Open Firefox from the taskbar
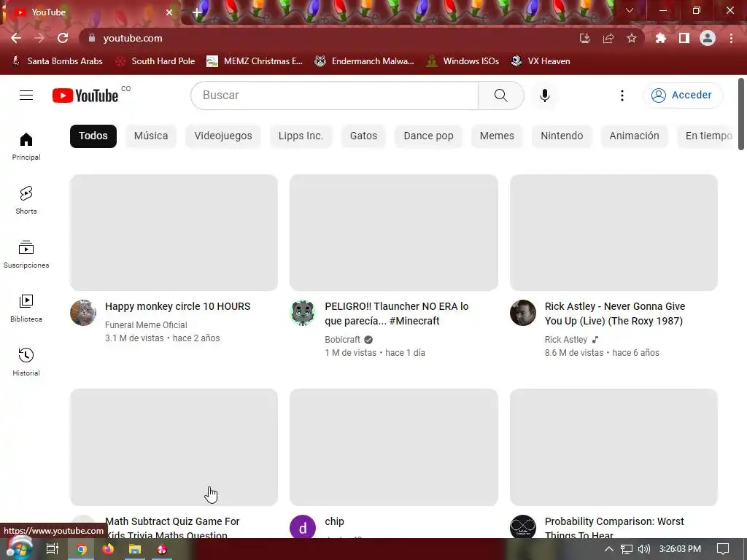 pyautogui.click(x=108, y=549)
